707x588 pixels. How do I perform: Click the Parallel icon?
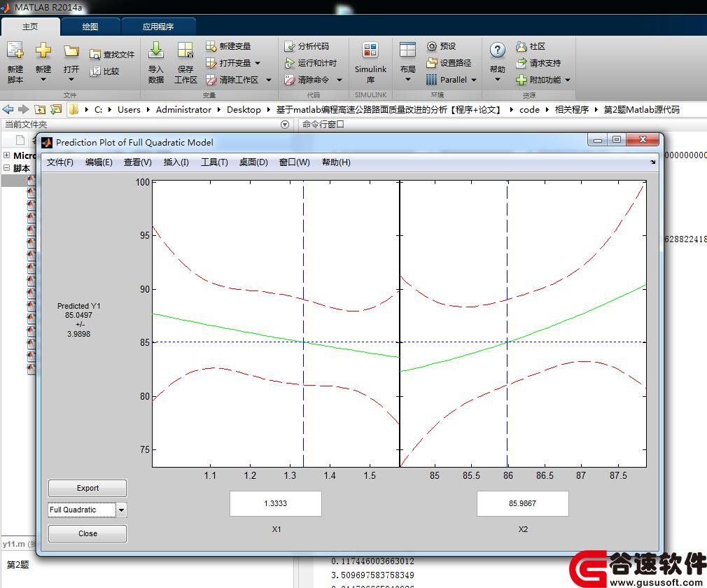(x=431, y=80)
